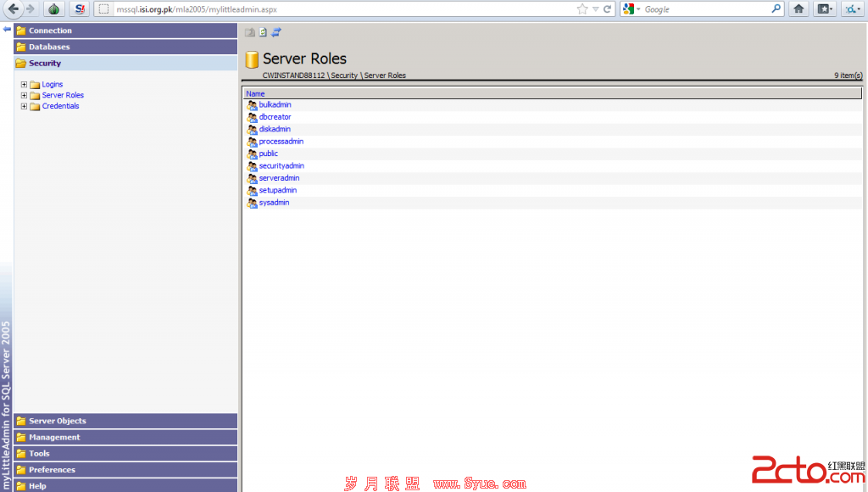Select the Security panel section

(x=126, y=63)
